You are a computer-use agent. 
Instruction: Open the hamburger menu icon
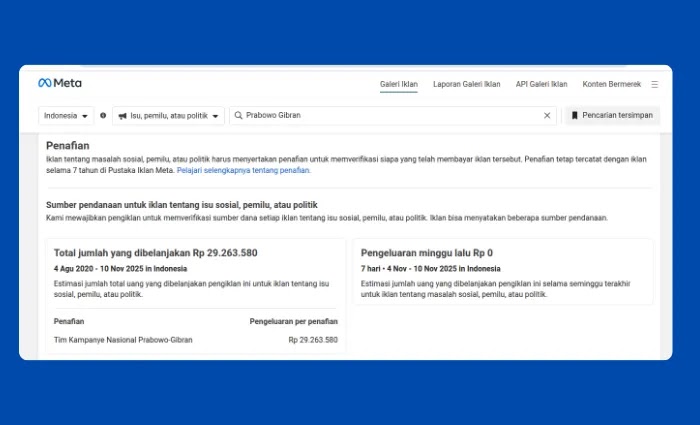point(654,84)
